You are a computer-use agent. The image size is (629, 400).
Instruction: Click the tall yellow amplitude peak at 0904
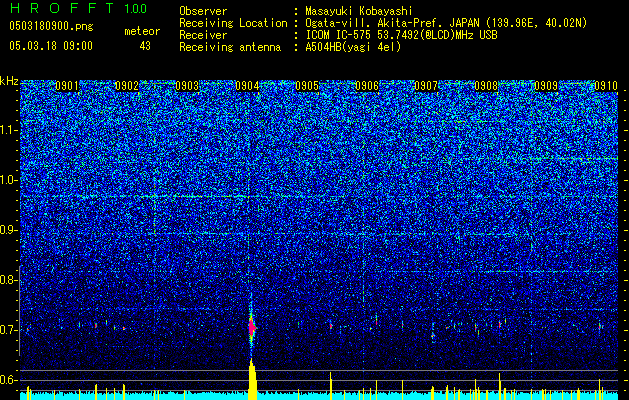point(252,379)
